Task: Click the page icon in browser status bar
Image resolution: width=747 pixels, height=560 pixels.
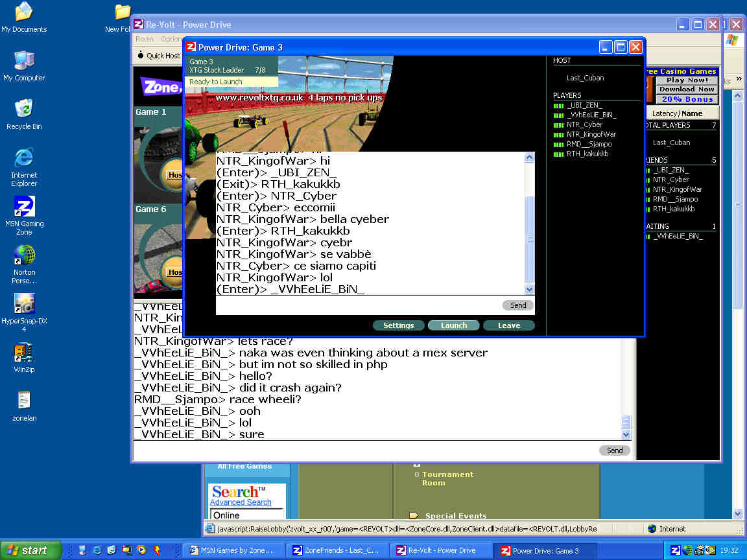Action: tap(209, 529)
